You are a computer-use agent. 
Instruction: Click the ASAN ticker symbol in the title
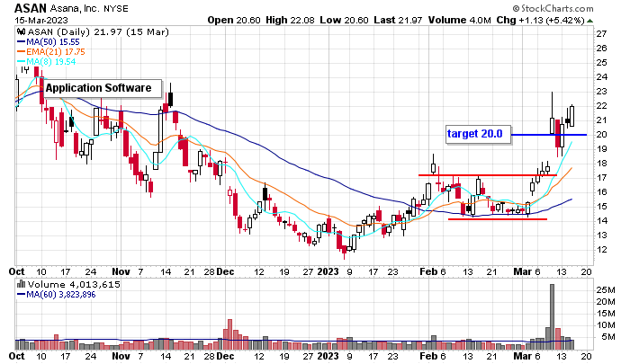tap(31, 7)
